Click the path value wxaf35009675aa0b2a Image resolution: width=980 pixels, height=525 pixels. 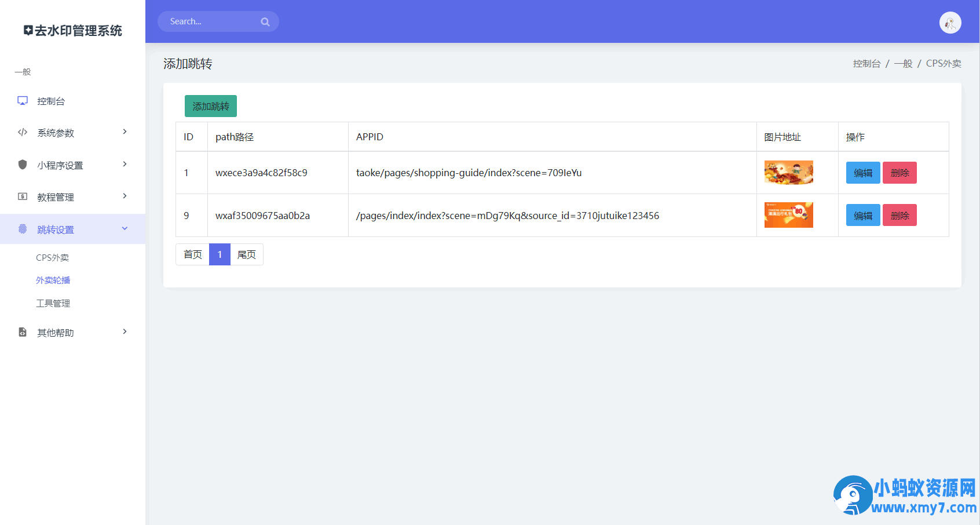(262, 216)
